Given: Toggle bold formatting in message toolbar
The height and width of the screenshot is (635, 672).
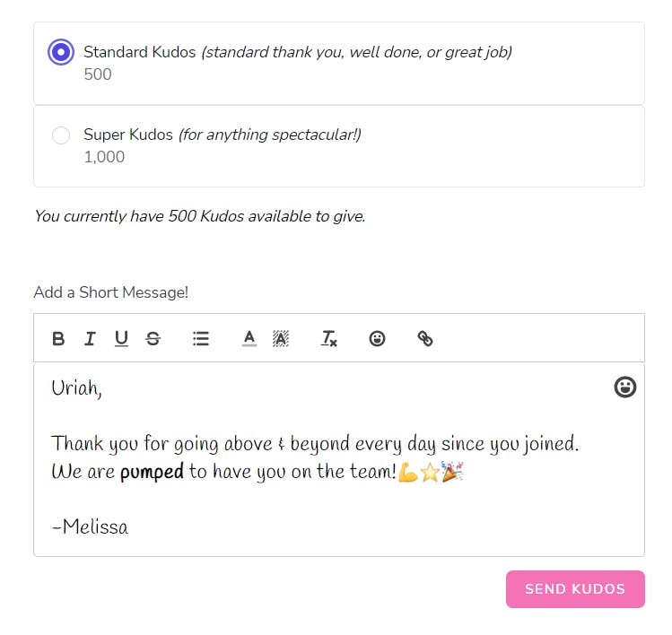Looking at the screenshot, I should (x=58, y=338).
